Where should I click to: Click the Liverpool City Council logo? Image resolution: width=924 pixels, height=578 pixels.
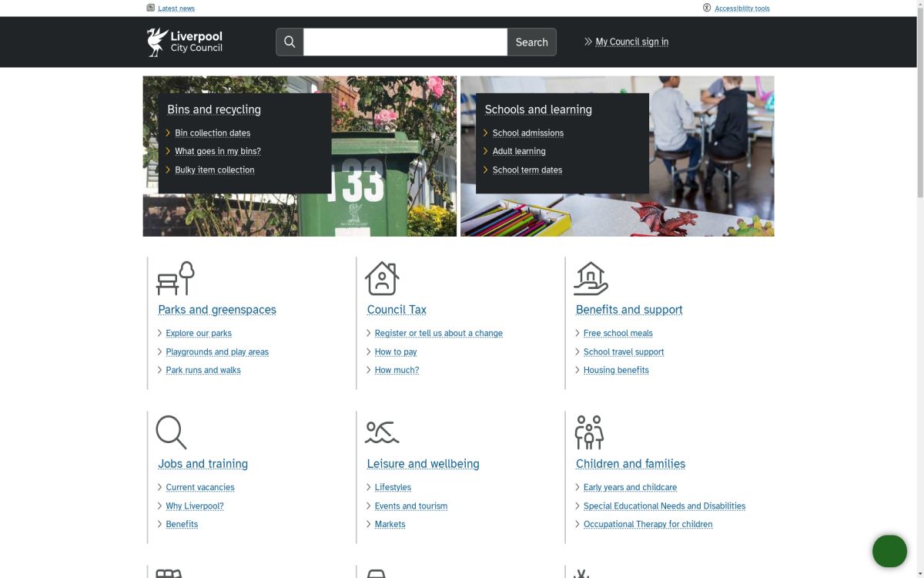[185, 42]
